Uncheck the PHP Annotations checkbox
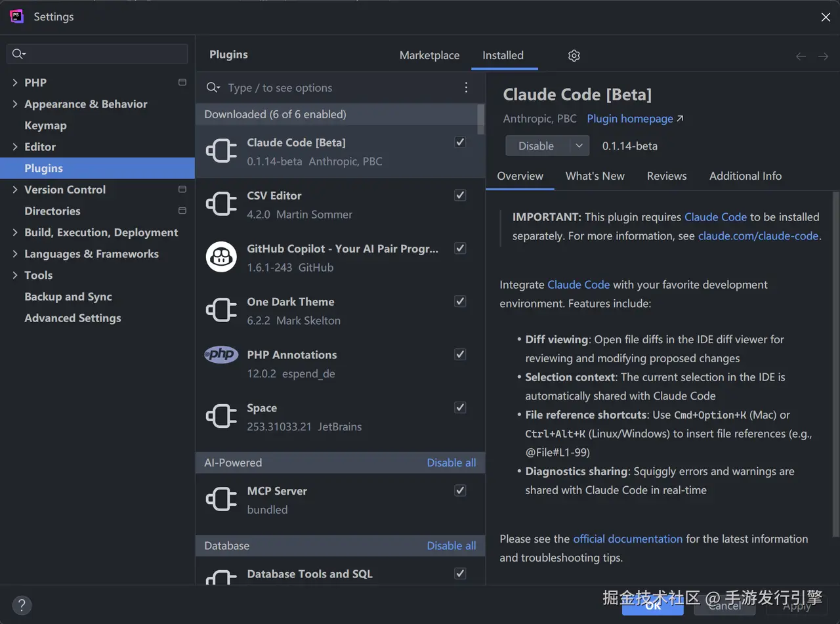 460,354
